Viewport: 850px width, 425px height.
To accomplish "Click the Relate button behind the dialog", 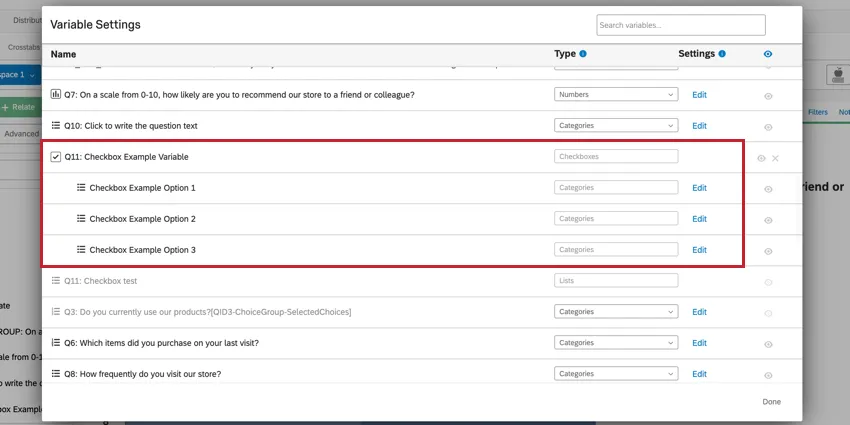I will coord(20,106).
